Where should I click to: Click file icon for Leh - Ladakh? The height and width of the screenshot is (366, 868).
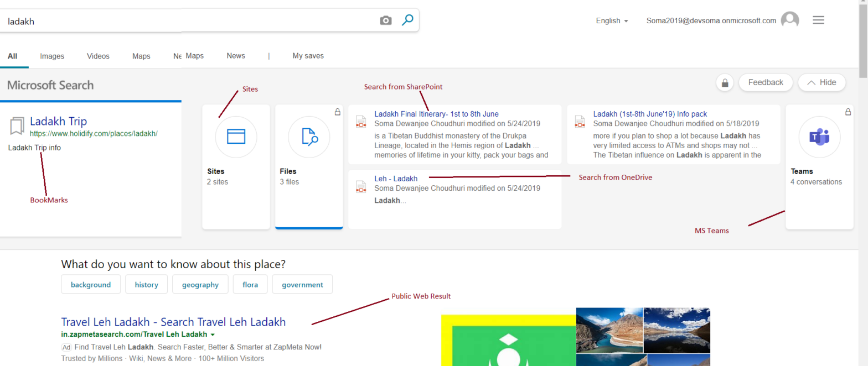tap(361, 186)
